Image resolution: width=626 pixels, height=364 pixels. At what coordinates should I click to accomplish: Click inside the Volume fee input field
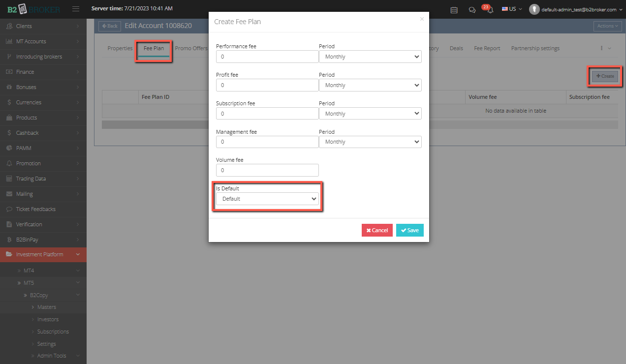267,170
